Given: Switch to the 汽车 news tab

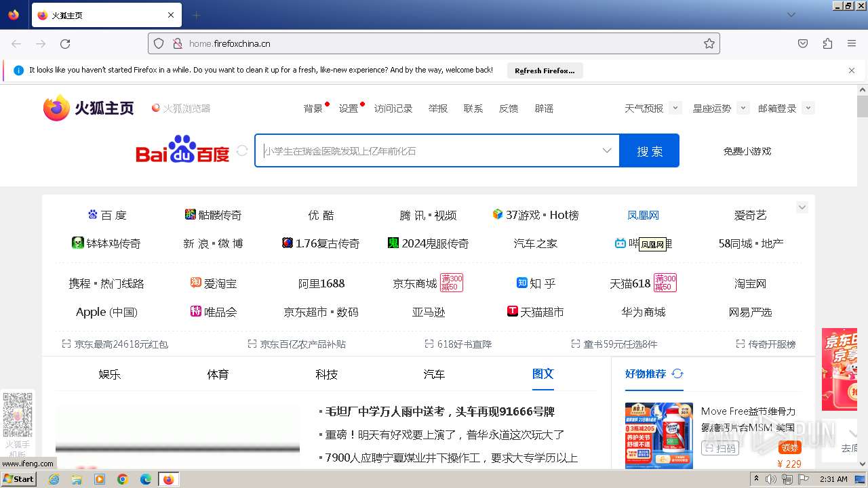Looking at the screenshot, I should 434,374.
